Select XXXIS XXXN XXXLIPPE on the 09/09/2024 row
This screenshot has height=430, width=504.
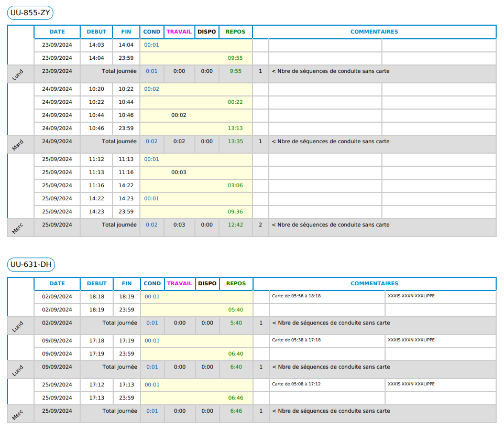tap(411, 340)
